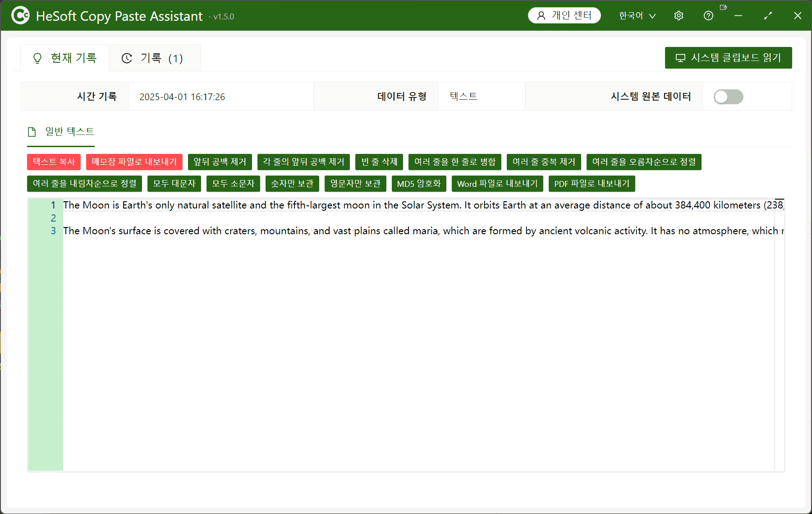Click the small mini-window icon in title bar
Screen dimensions: 812x514
tap(723, 7)
